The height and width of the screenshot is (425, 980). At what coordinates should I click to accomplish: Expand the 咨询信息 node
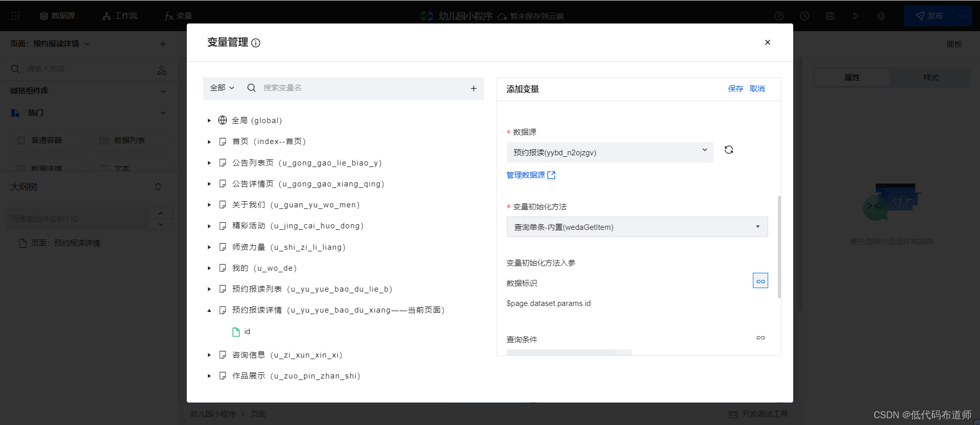point(209,355)
